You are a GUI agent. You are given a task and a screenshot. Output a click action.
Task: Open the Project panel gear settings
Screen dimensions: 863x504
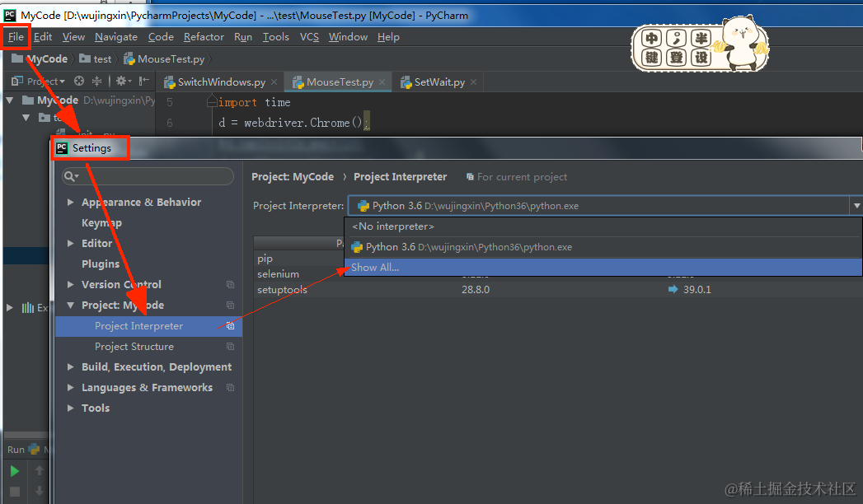(x=124, y=82)
